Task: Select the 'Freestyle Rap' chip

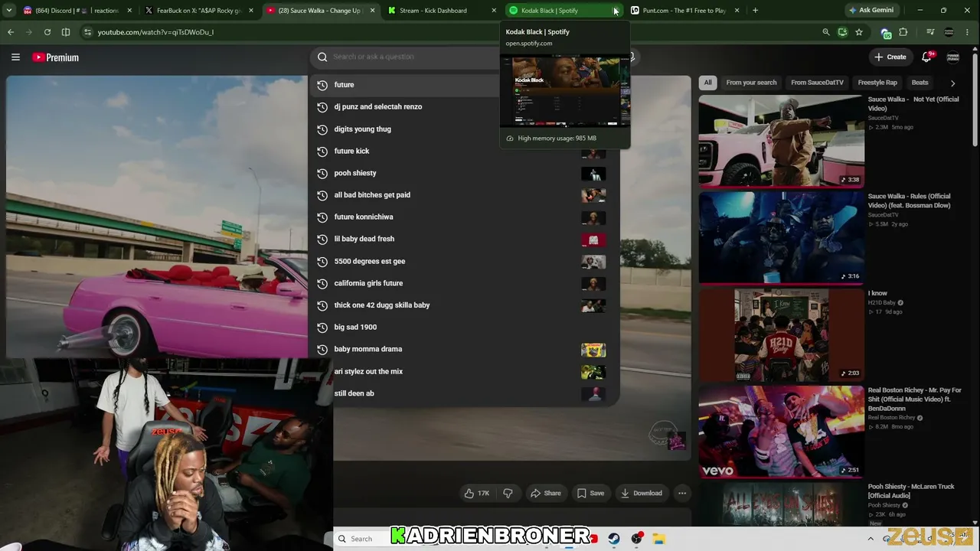Action: pos(877,83)
